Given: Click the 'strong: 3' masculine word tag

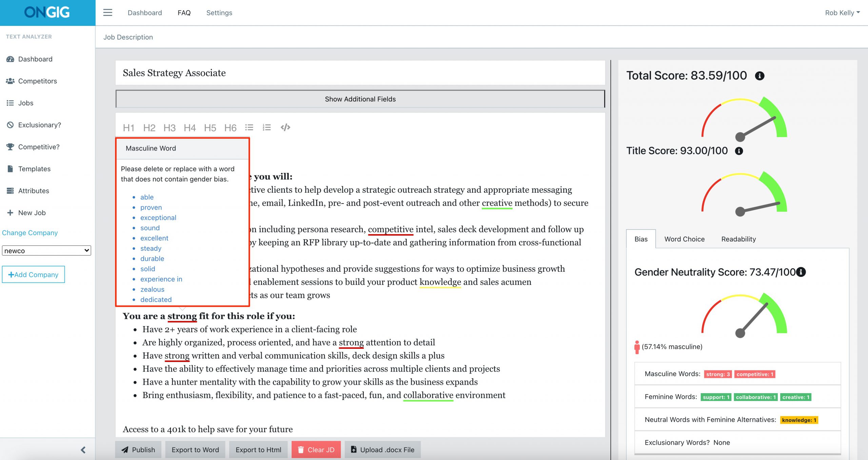Looking at the screenshot, I should pos(717,374).
